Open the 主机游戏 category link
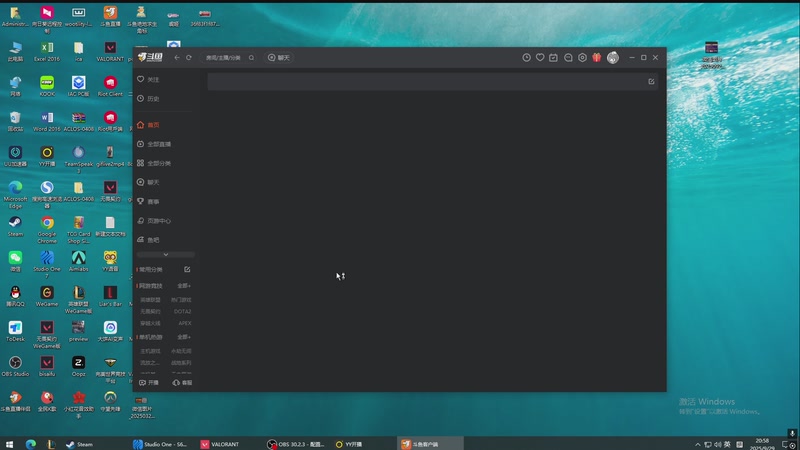 (150, 351)
